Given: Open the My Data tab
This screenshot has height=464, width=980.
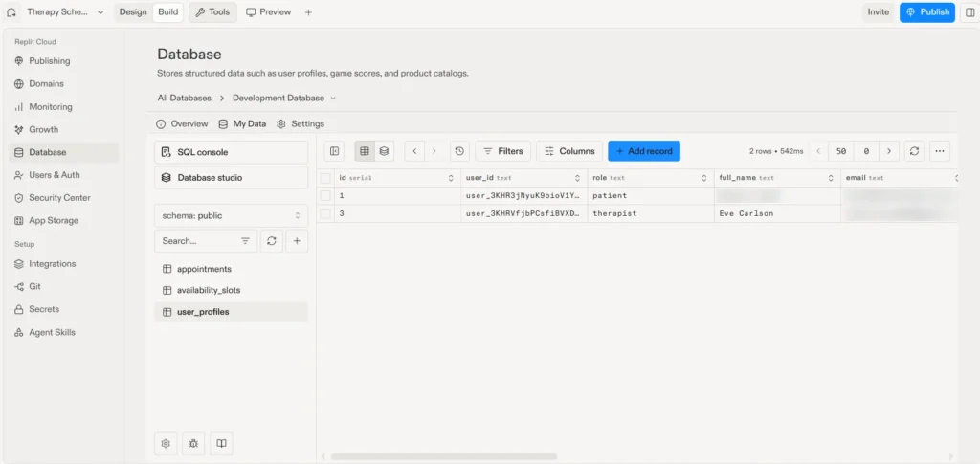Looking at the screenshot, I should (x=242, y=123).
